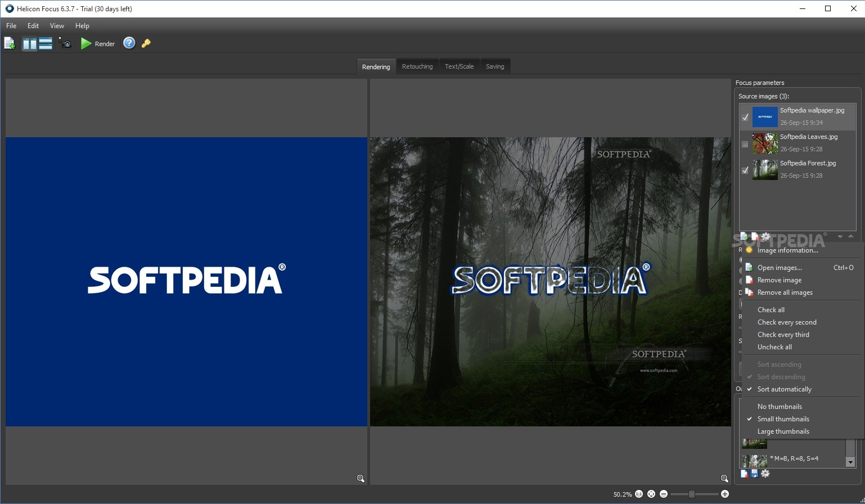This screenshot has width=865, height=504.
Task: Zoom in with the plus button
Action: tap(725, 494)
